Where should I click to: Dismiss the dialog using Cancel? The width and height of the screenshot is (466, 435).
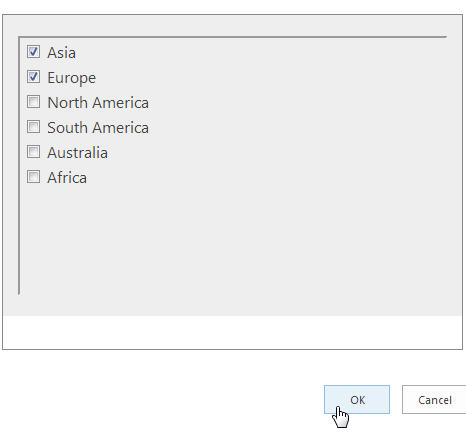(434, 400)
